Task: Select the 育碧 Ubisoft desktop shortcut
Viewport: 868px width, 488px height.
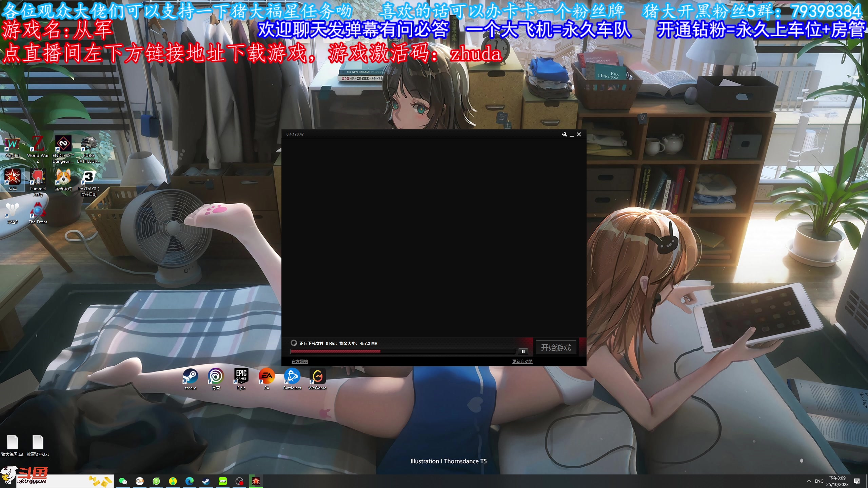Action: [x=216, y=379]
